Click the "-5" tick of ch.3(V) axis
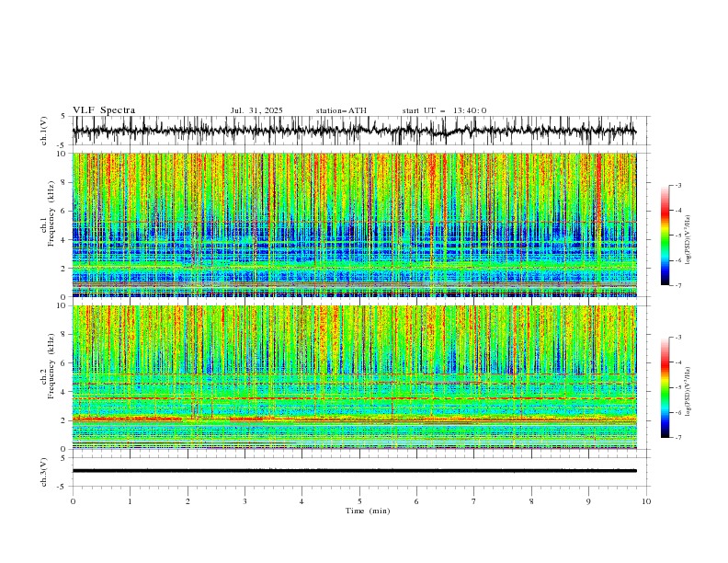 (x=63, y=487)
